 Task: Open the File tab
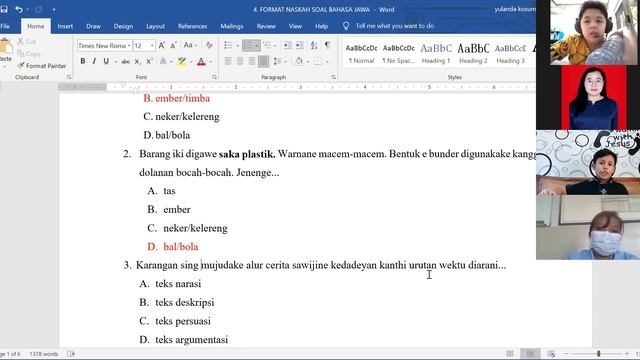click(x=5, y=26)
